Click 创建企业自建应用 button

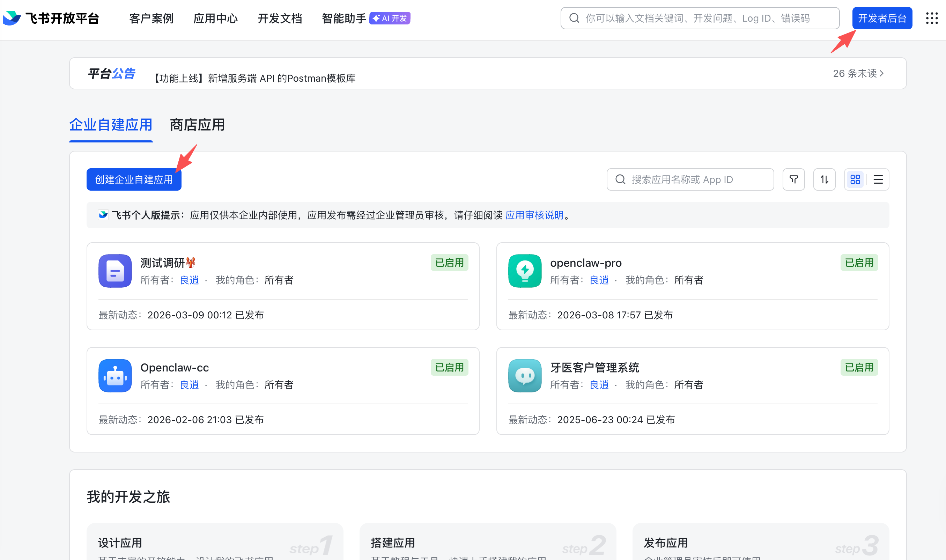(134, 179)
